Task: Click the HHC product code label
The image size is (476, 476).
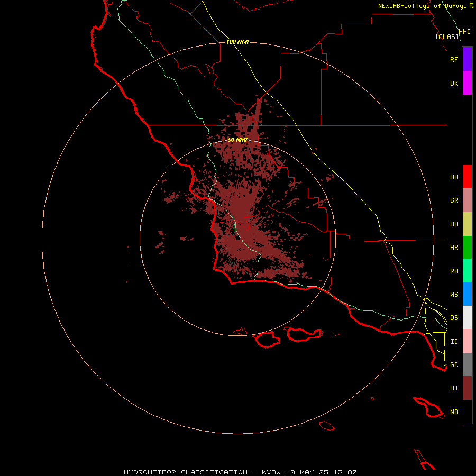Action: (464, 32)
